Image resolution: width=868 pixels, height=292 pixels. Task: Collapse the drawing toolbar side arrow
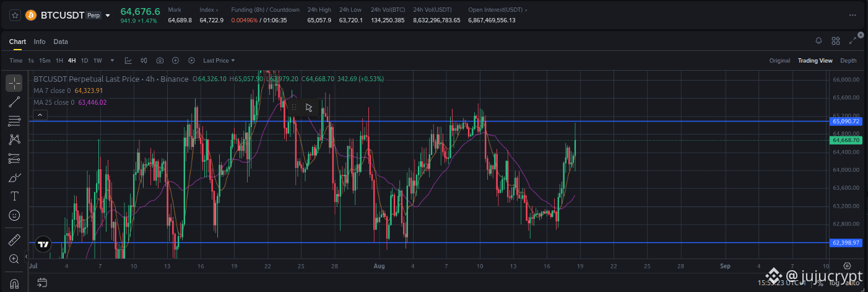tap(26, 256)
